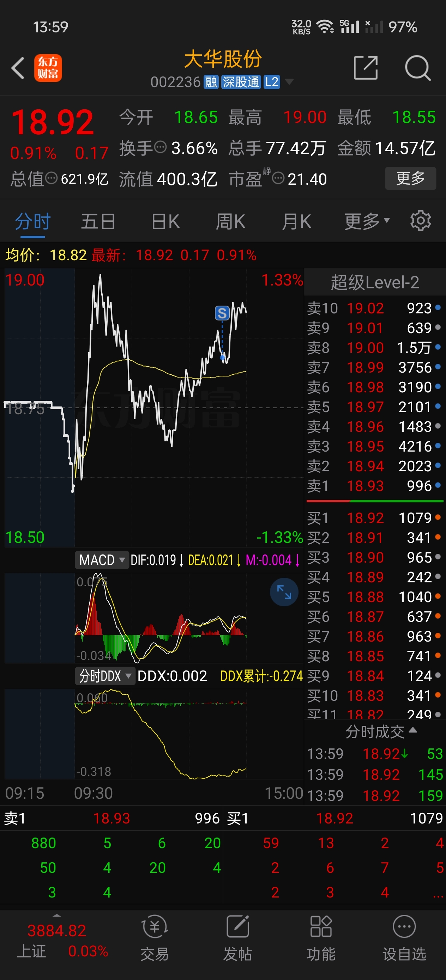Expand chart with the fullscreen arrows icon
Viewport: 446px width, 980px height.
[284, 592]
